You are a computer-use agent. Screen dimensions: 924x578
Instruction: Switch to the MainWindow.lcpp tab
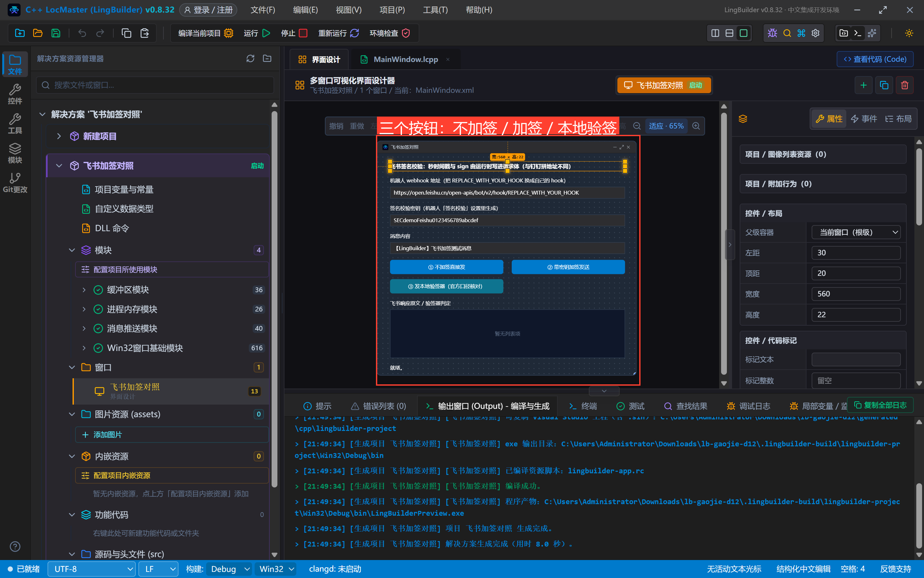405,59
